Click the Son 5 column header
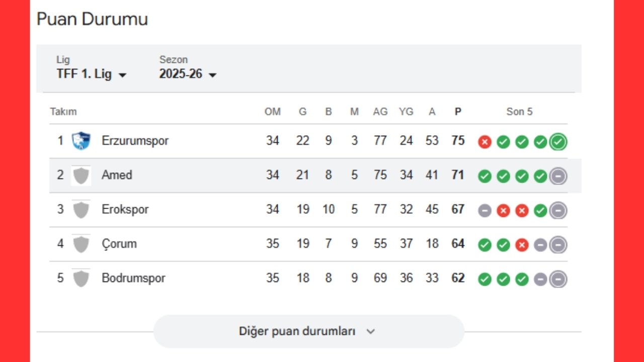The image size is (644, 362). pos(519,112)
